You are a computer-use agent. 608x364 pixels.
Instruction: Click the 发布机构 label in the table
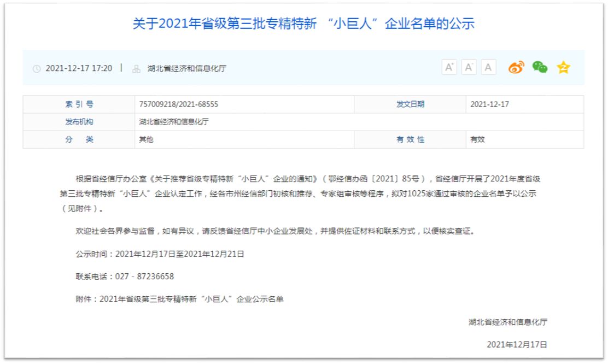tap(79, 122)
